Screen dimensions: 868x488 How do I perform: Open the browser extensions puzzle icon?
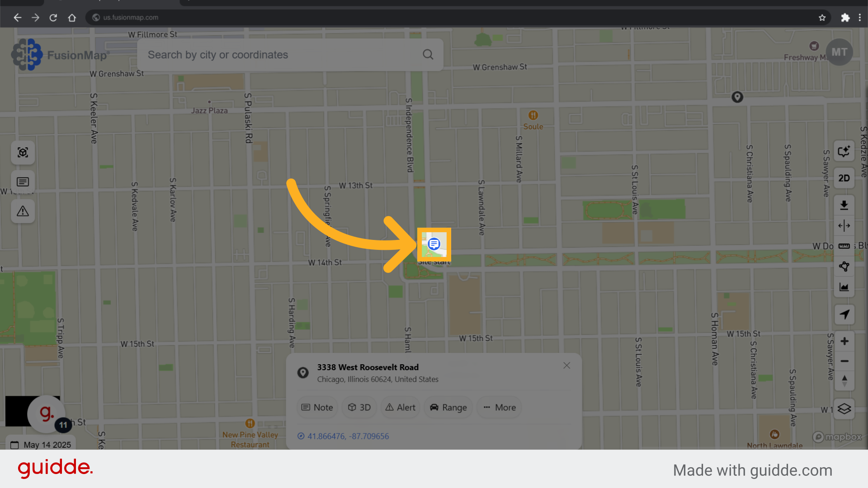click(845, 18)
